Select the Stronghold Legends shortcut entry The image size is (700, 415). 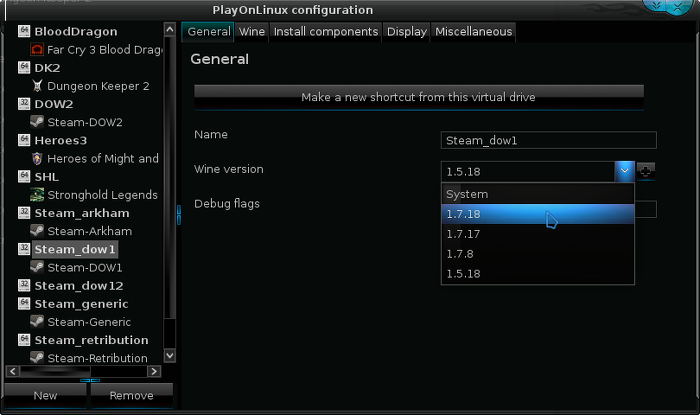point(102,195)
